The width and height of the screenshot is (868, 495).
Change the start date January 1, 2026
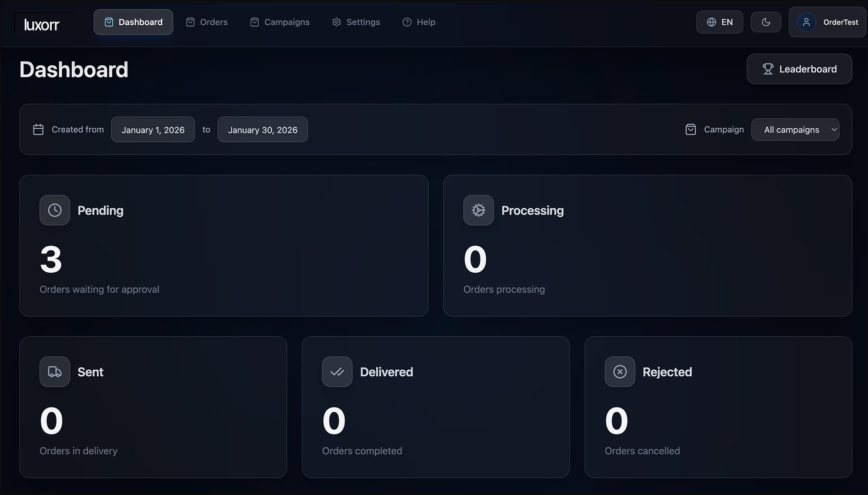153,130
